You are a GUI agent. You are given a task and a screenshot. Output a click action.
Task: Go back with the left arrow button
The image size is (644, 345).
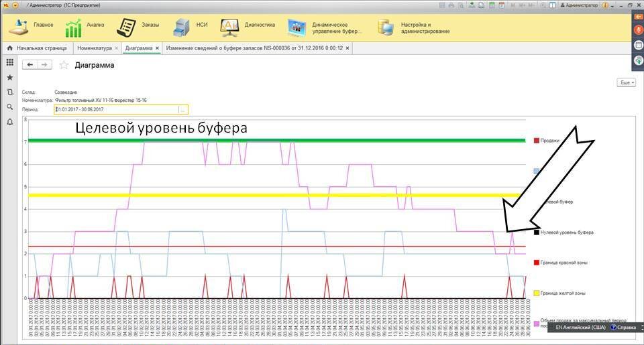point(30,65)
